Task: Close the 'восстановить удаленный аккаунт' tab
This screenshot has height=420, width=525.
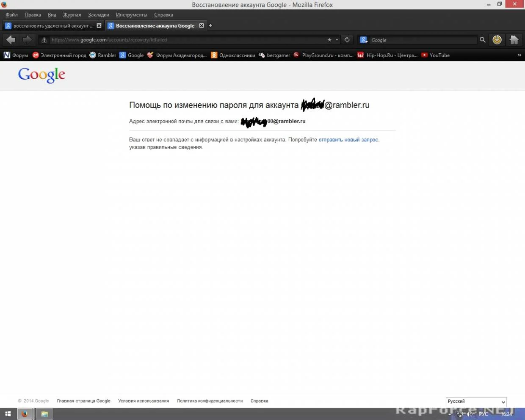Action: pos(99,26)
